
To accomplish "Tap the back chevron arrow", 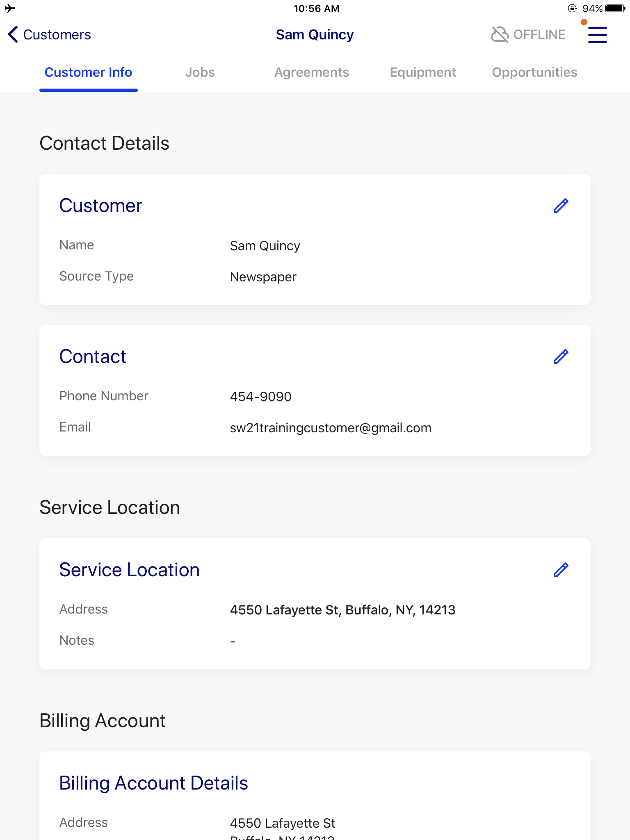I will (x=13, y=34).
